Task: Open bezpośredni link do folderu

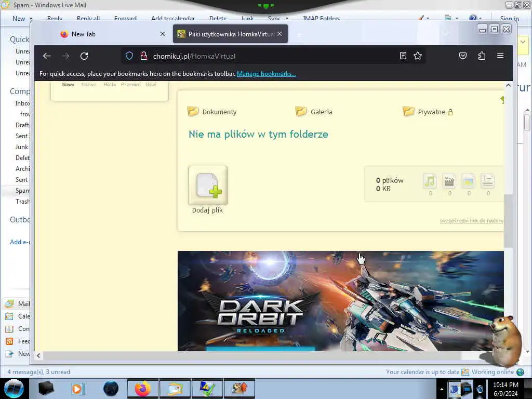Action: [x=472, y=220]
